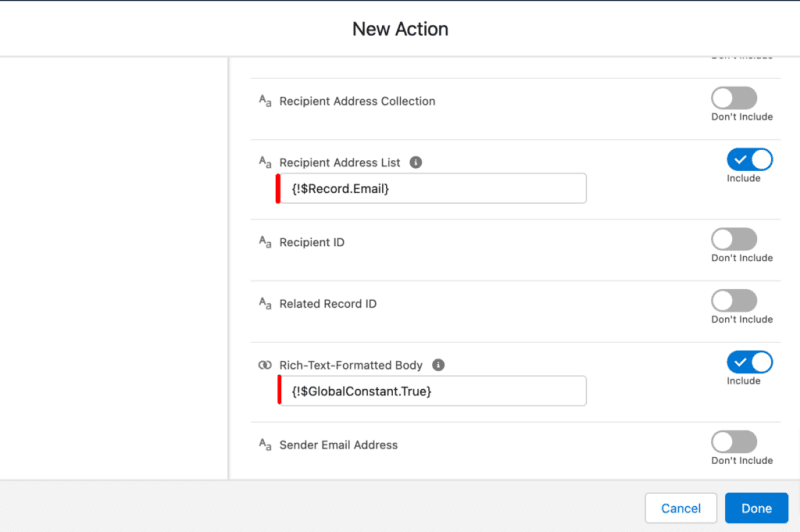
Task: Enable the Recipient Address Collection toggle
Action: [x=734, y=98]
